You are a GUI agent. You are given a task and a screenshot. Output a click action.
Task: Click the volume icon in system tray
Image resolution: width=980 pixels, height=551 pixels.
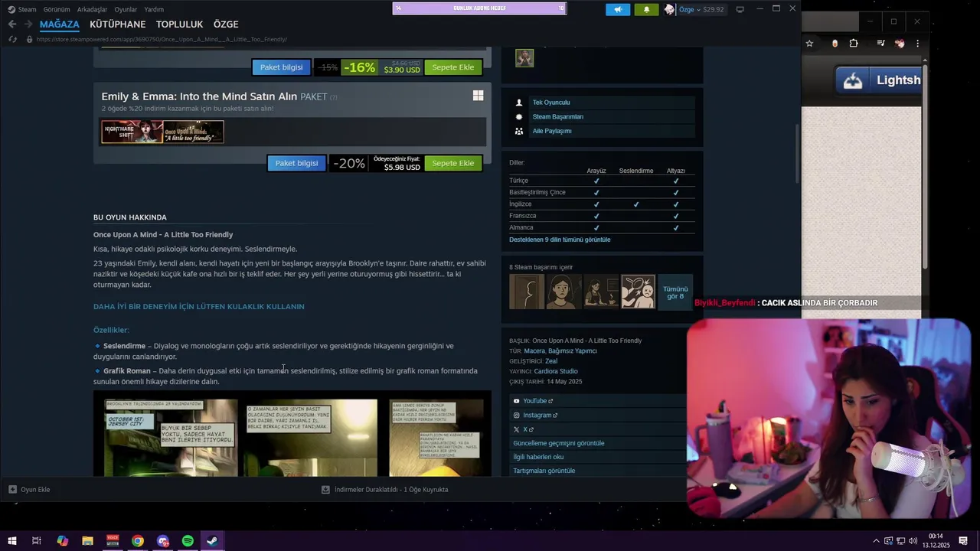click(913, 541)
